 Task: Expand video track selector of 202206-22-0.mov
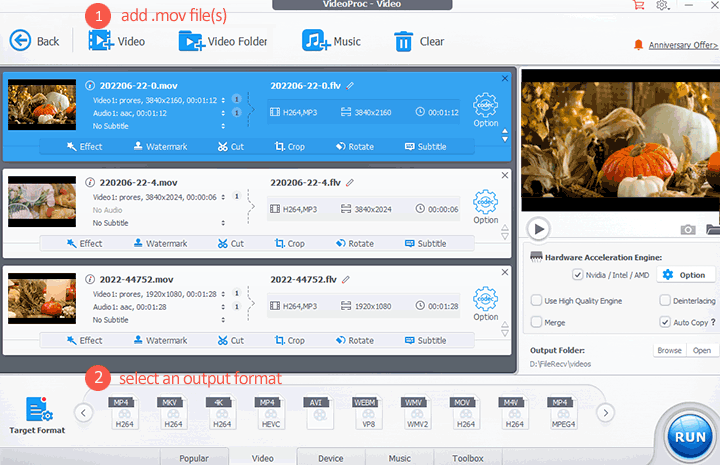pos(223,100)
